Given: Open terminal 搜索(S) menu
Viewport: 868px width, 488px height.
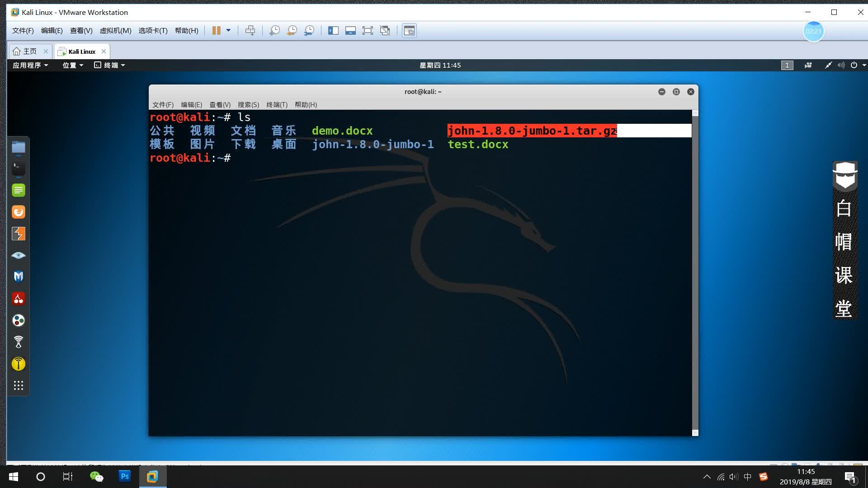Looking at the screenshot, I should [248, 104].
